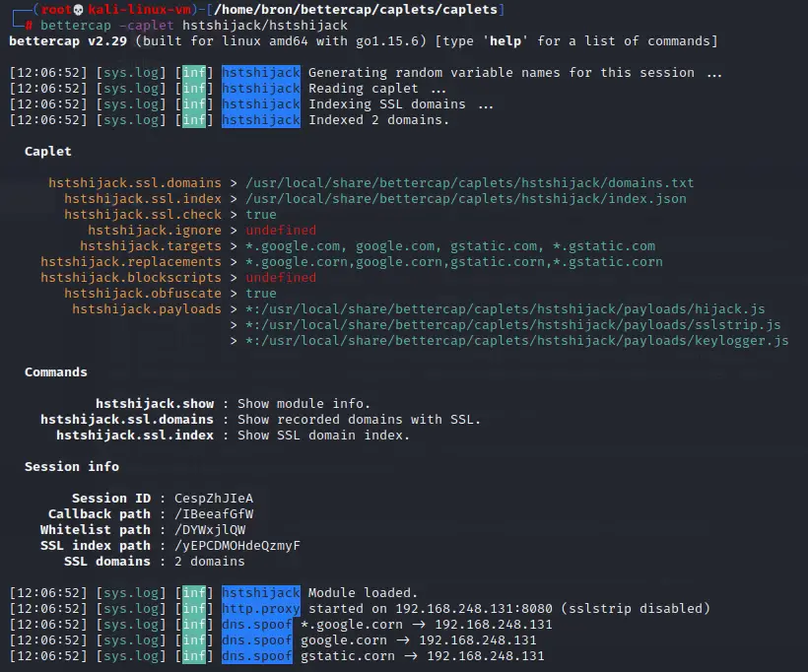This screenshot has width=808, height=672.
Task: Click 'Indexed 2 domains.' log message
Action: click(378, 120)
